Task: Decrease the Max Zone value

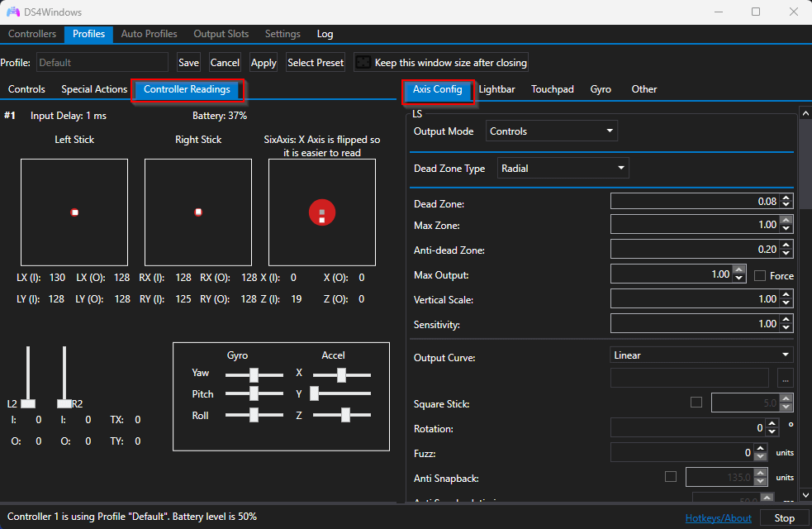Action: 786,228
